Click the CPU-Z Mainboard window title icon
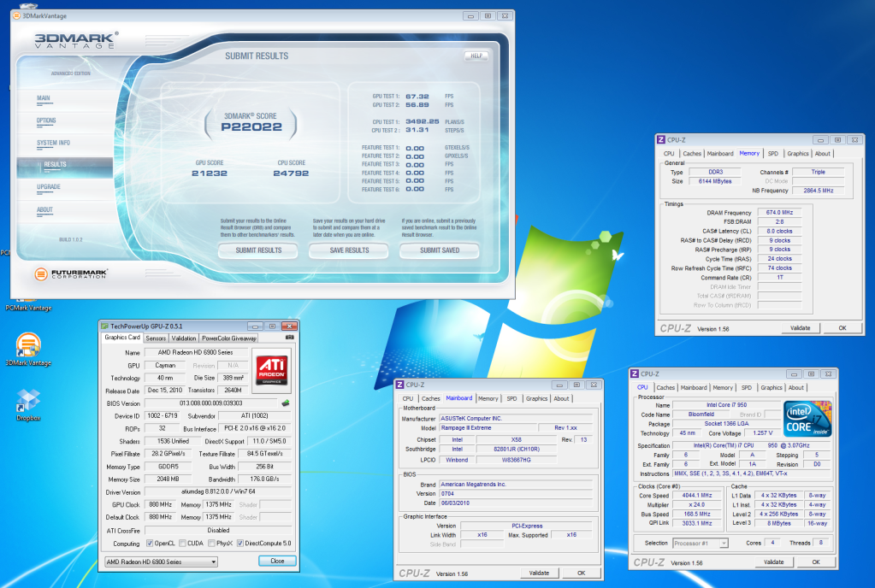 399,385
